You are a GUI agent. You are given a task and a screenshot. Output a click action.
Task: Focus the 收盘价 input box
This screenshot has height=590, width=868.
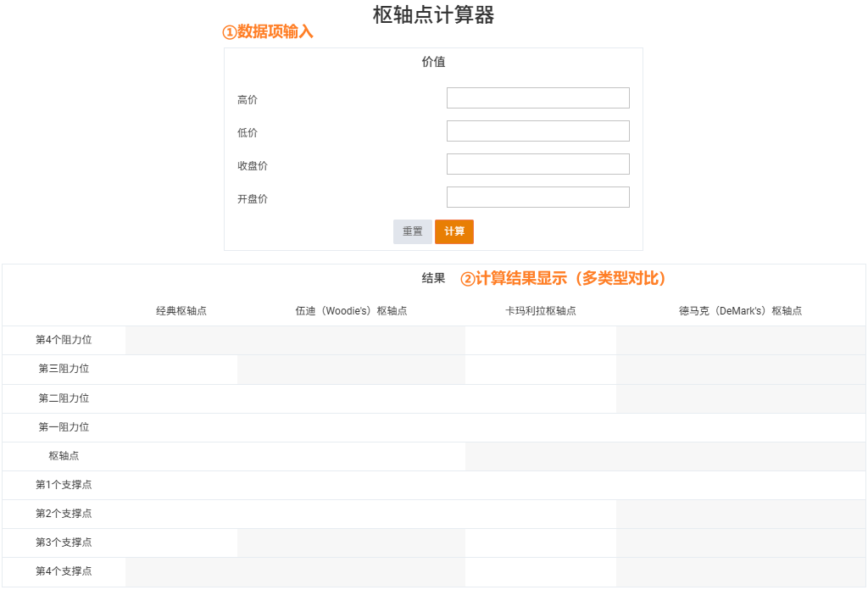click(537, 164)
